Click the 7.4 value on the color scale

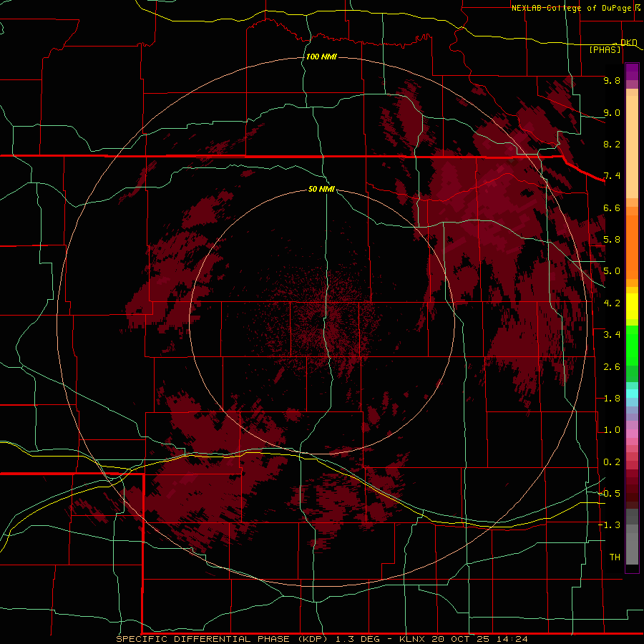(612, 176)
